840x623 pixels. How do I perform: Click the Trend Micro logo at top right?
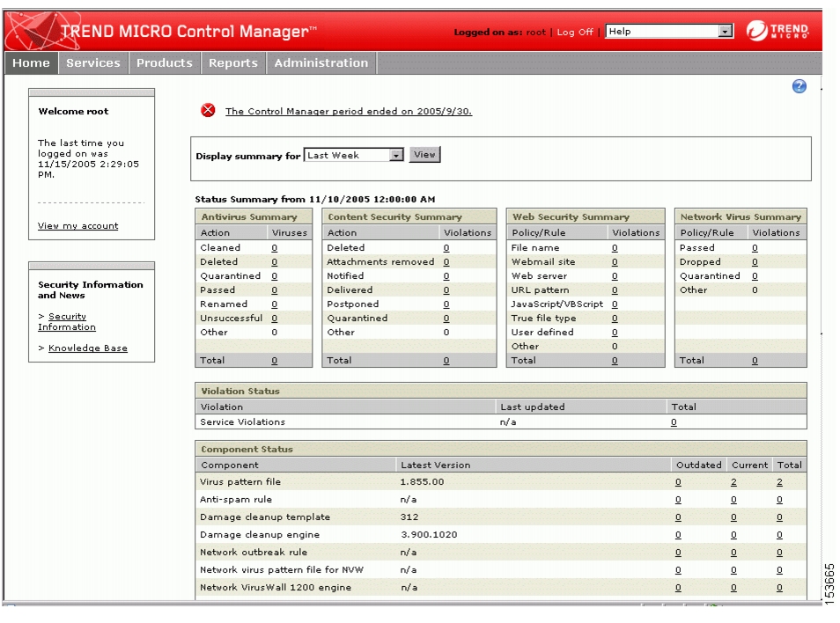777,31
